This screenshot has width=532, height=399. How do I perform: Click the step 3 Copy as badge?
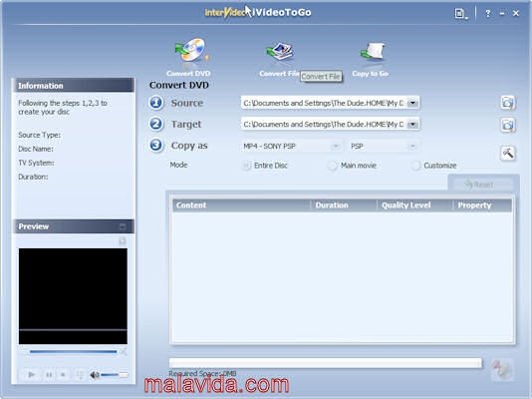pyautogui.click(x=156, y=145)
